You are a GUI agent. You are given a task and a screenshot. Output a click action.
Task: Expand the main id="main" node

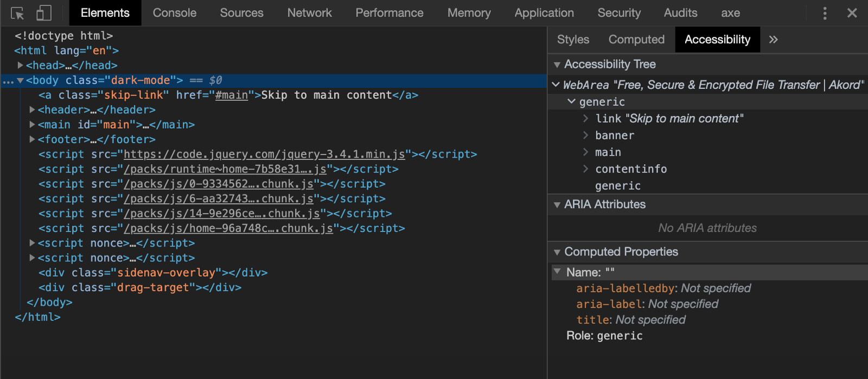32,125
